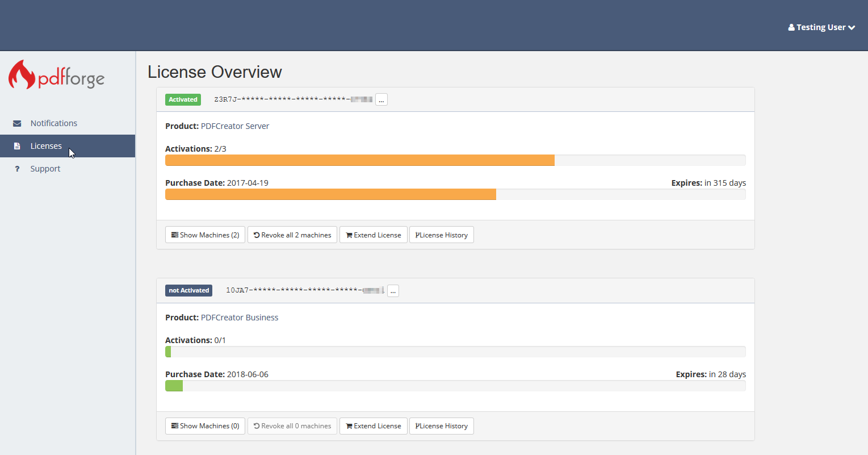Open Support in the sidebar
This screenshot has width=868, height=455.
68,169
